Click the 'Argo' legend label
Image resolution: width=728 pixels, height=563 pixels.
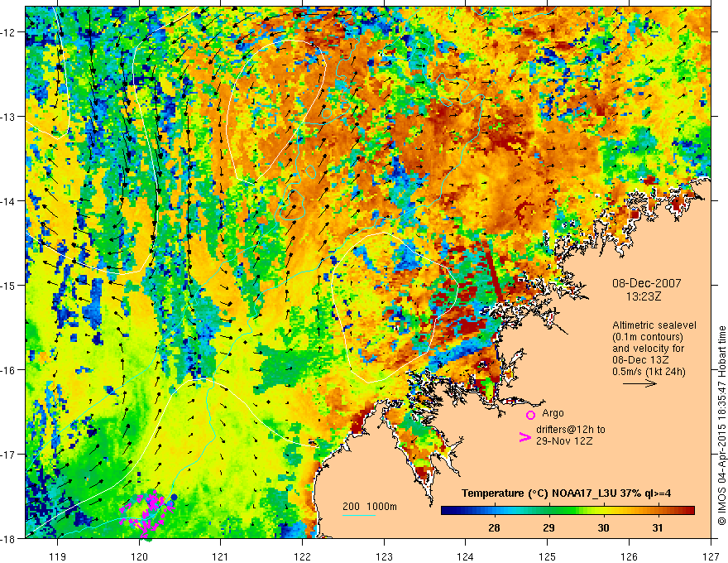click(553, 413)
